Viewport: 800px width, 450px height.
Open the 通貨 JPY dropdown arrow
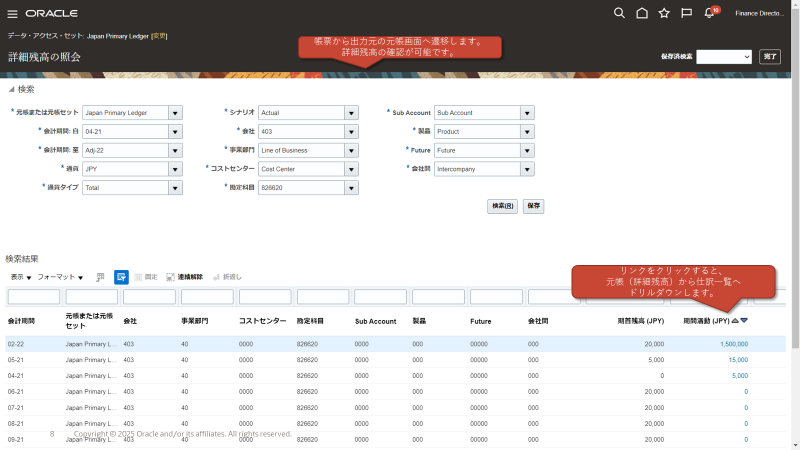coord(175,169)
